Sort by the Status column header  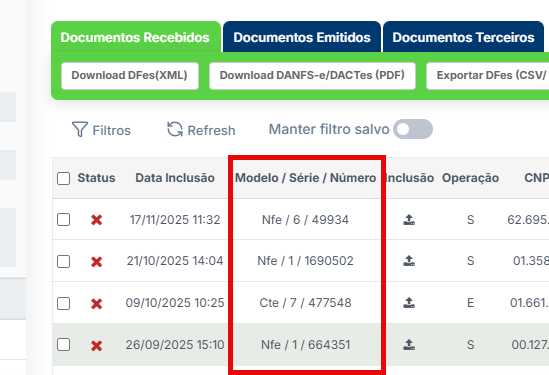[96, 178]
